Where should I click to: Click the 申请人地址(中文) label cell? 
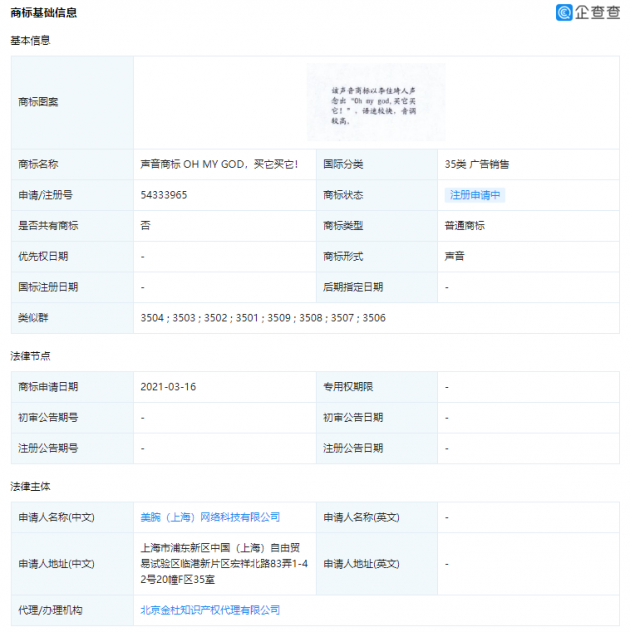pyautogui.click(x=73, y=564)
